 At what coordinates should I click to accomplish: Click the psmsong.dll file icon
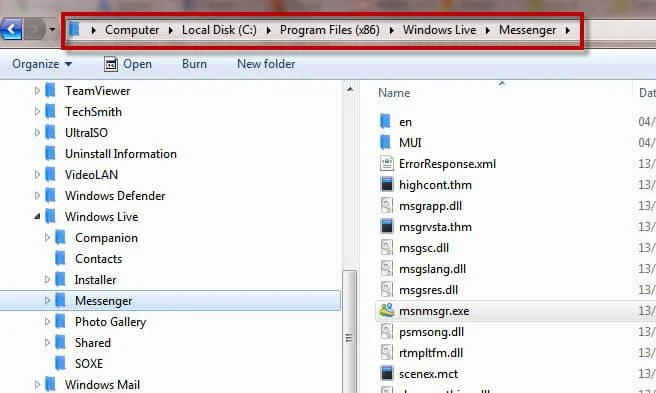click(x=387, y=331)
